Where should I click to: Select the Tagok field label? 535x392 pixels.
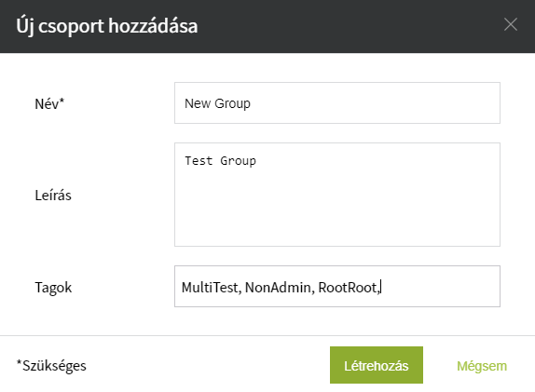(x=53, y=288)
